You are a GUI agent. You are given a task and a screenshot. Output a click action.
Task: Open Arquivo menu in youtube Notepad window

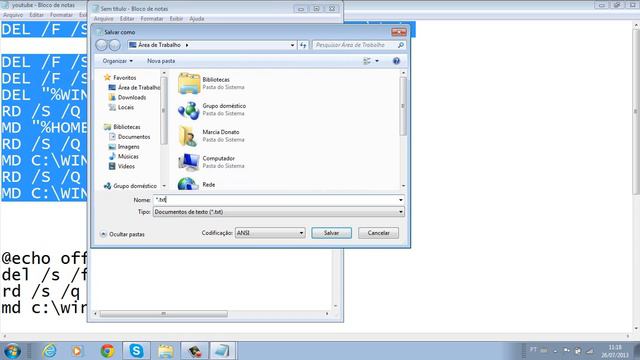click(x=13, y=15)
